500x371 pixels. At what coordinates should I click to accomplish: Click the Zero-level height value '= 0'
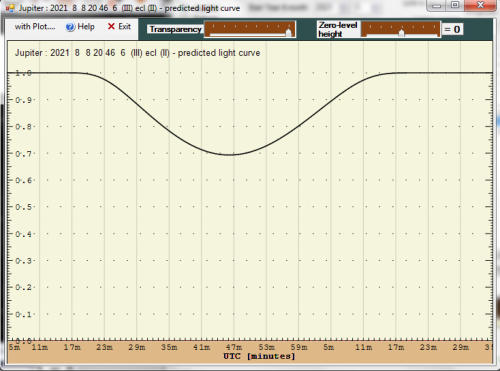click(452, 29)
